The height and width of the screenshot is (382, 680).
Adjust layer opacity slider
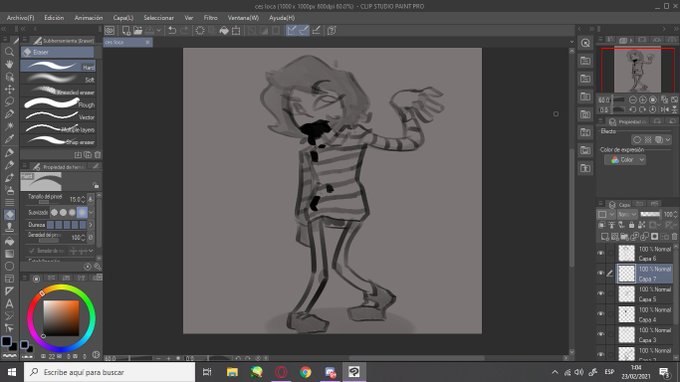coord(650,214)
